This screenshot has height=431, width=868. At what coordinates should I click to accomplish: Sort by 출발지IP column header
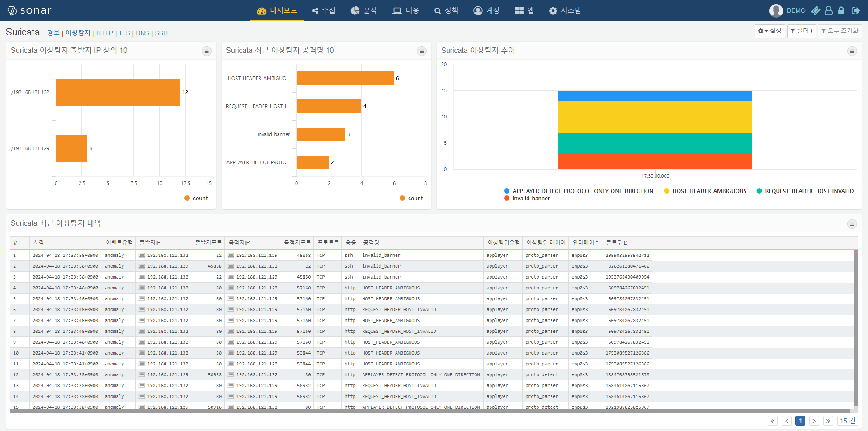click(x=163, y=243)
